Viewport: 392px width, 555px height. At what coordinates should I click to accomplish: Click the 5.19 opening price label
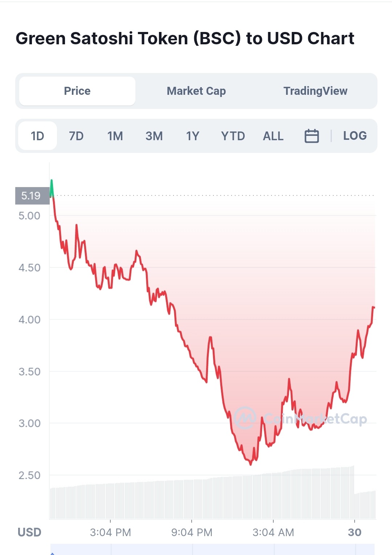(x=32, y=196)
